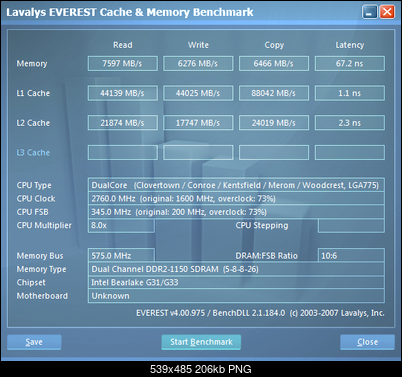
Task: Click the CPU FSB 345.0 MHz field
Action: [236, 212]
